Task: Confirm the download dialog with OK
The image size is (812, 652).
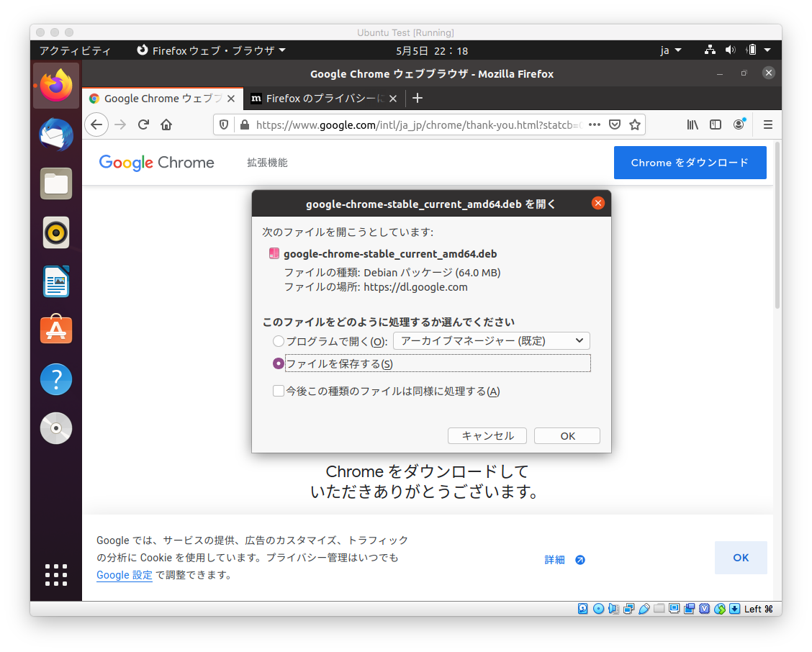Action: point(567,435)
